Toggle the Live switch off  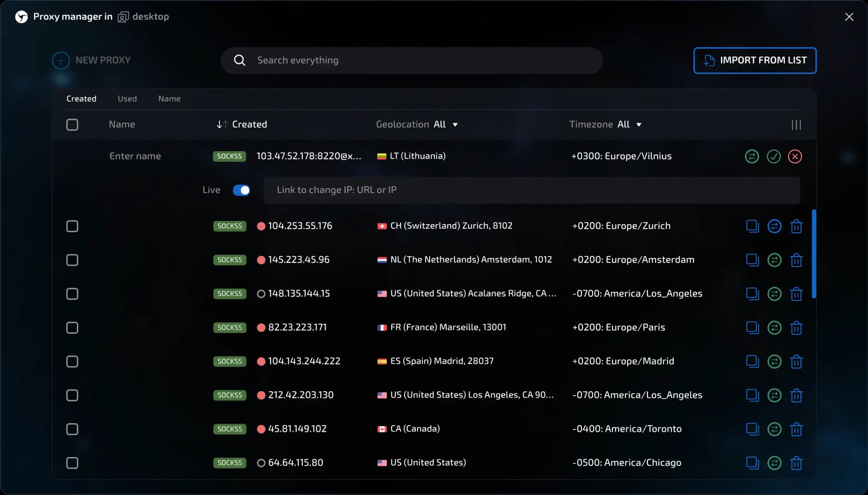(241, 190)
